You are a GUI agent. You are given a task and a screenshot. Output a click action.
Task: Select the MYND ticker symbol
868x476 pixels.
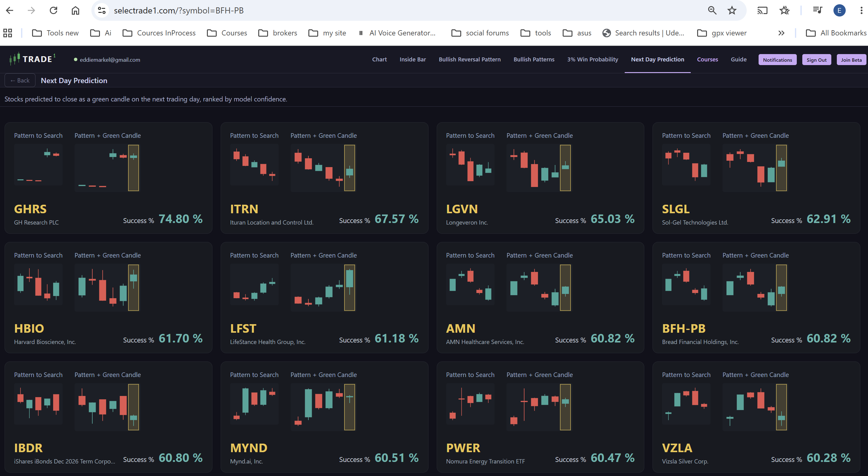[x=249, y=448]
